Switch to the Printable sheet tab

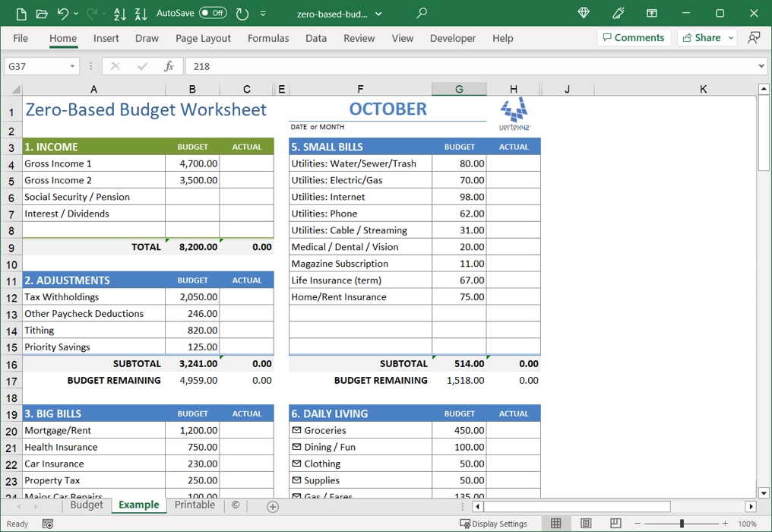point(195,505)
